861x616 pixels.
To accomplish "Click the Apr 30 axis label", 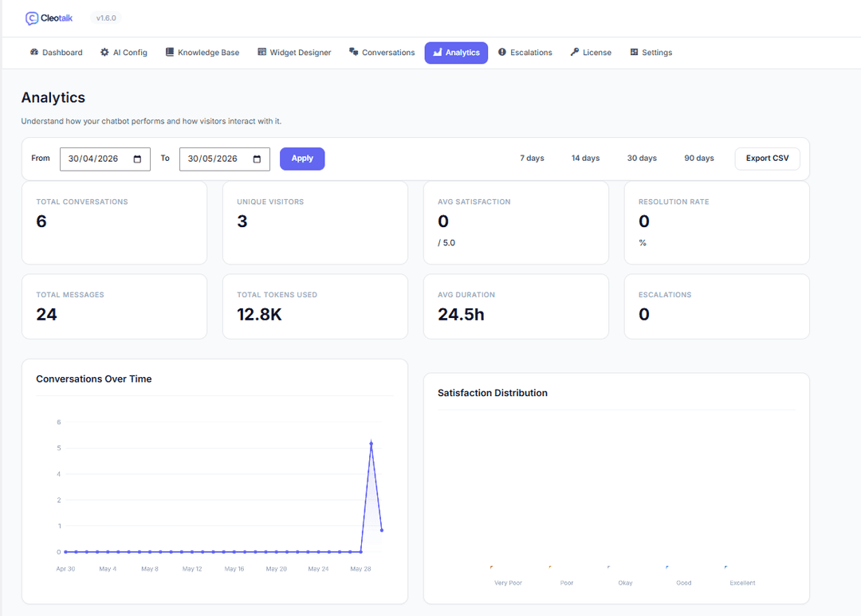I will (x=65, y=569).
